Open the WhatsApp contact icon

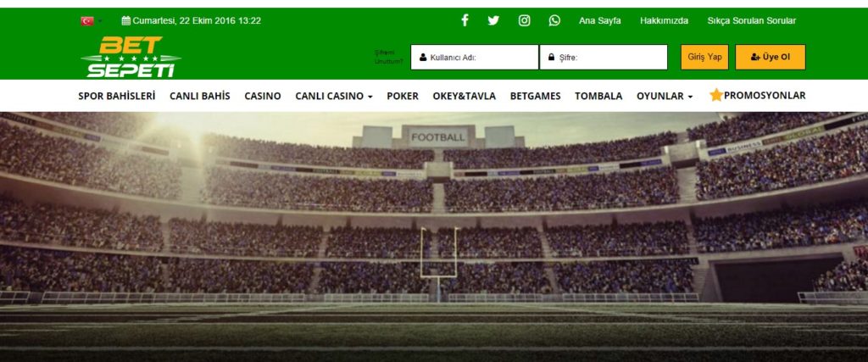(554, 20)
